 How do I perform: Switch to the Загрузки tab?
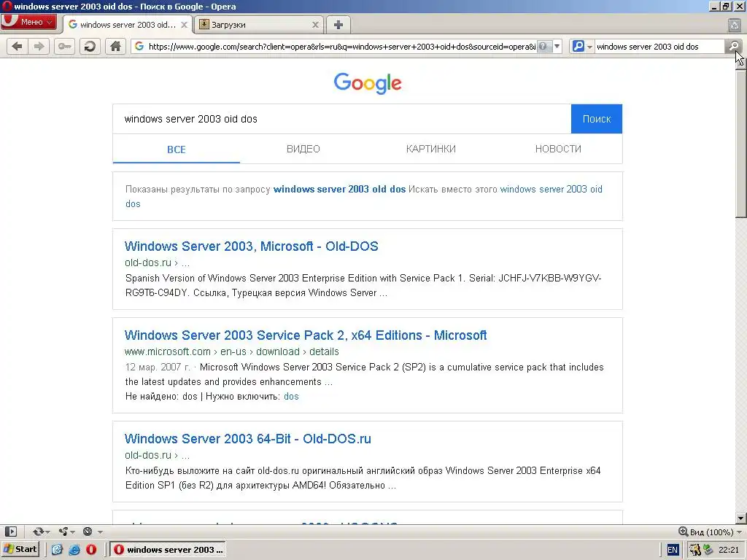point(259,25)
